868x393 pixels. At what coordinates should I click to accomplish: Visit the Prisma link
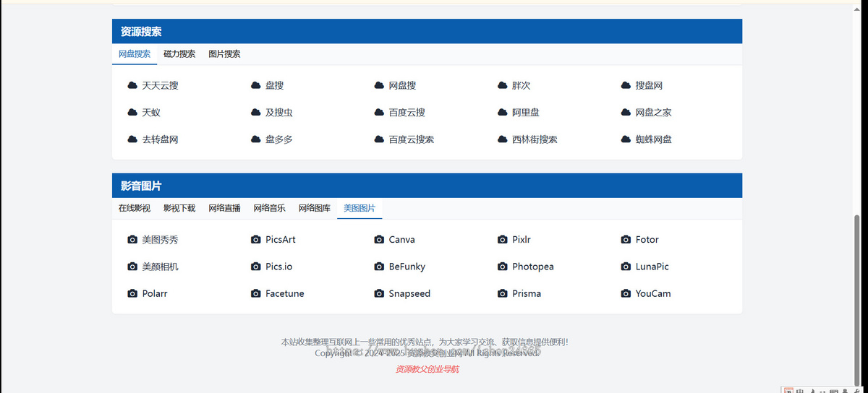pos(527,293)
